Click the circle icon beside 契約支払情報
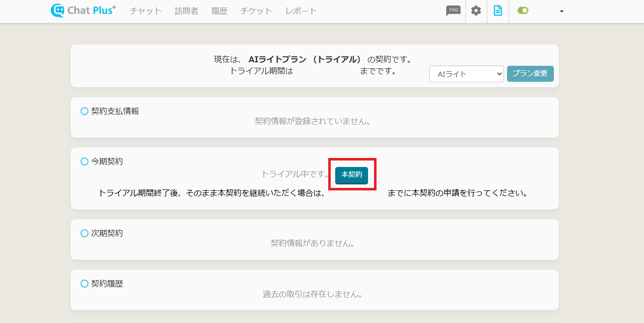Viewport: 644px width, 323px height. 85,111
